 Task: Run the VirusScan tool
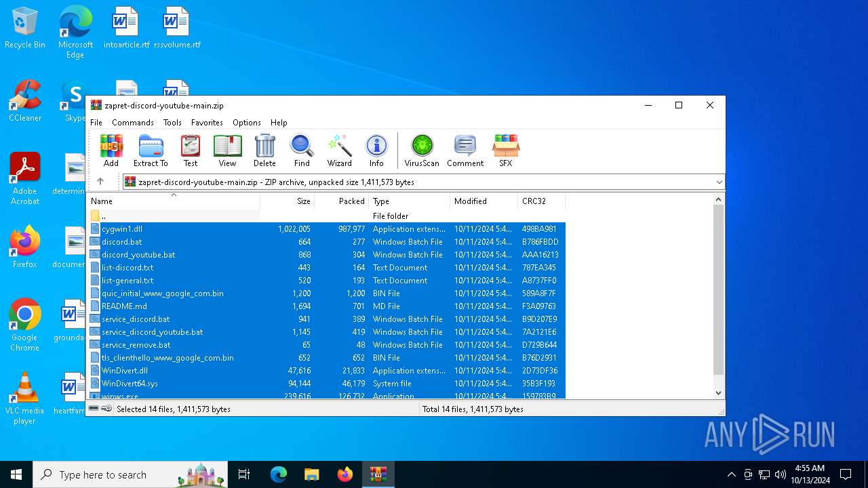tap(422, 150)
